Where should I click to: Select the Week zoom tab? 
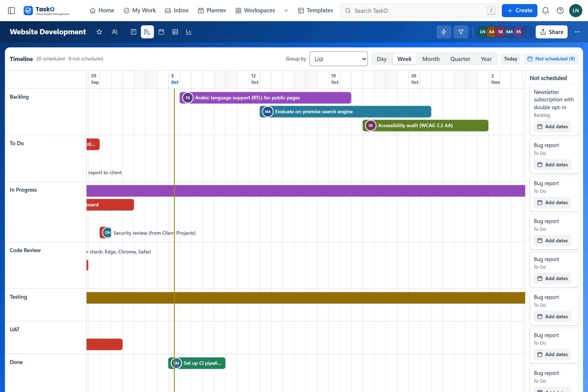coord(404,59)
